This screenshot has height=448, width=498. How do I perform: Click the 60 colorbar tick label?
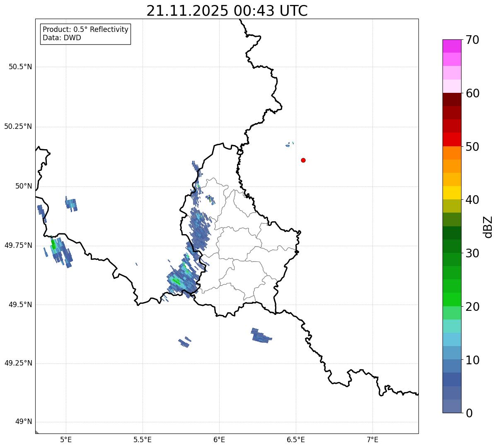pyautogui.click(x=472, y=93)
